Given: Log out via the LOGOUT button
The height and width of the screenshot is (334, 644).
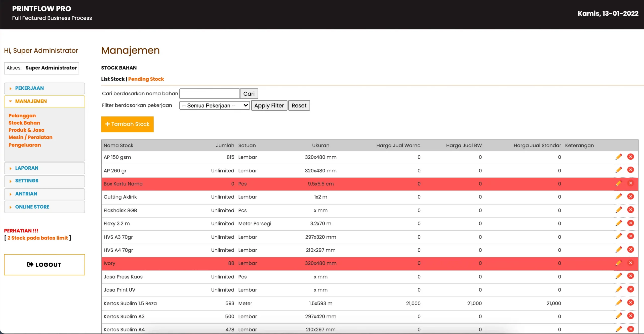Looking at the screenshot, I should click(x=44, y=265).
